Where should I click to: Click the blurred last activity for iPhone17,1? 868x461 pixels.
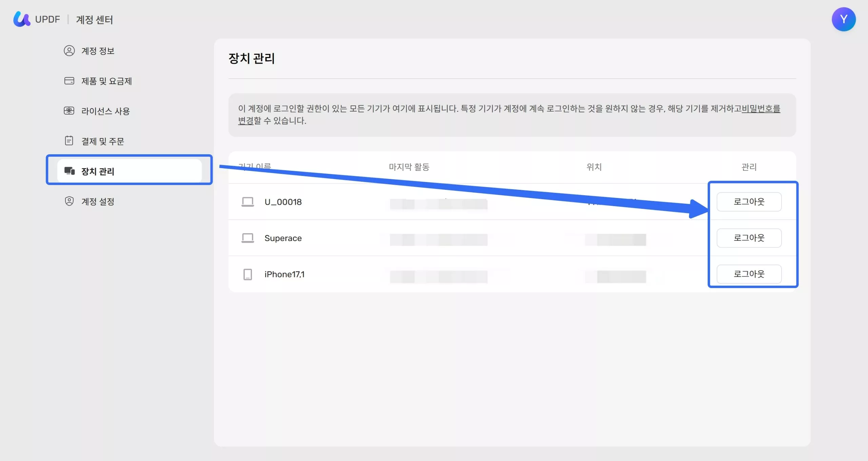pyautogui.click(x=439, y=277)
